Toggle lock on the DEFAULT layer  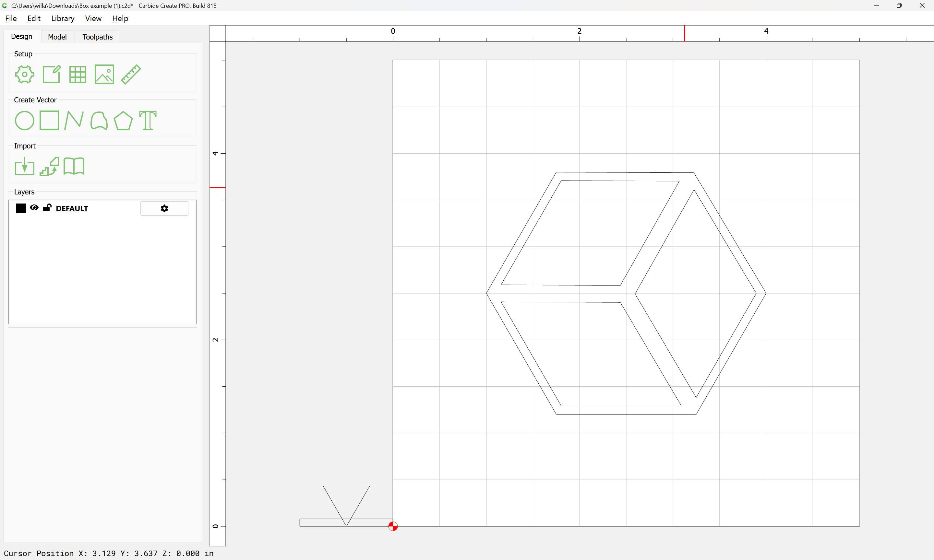pos(47,207)
